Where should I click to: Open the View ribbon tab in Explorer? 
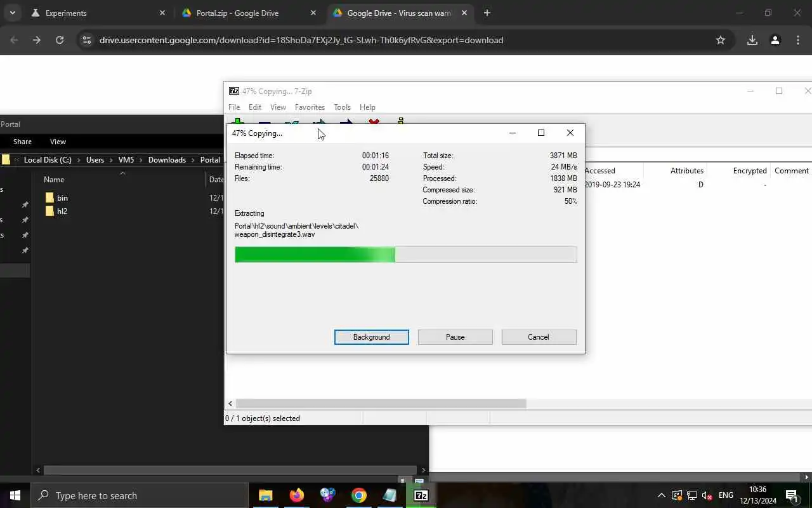pos(58,142)
